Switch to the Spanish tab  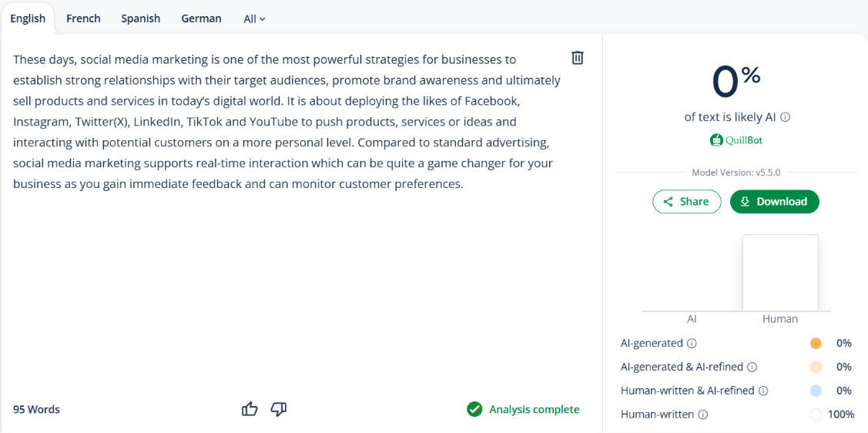pos(141,18)
